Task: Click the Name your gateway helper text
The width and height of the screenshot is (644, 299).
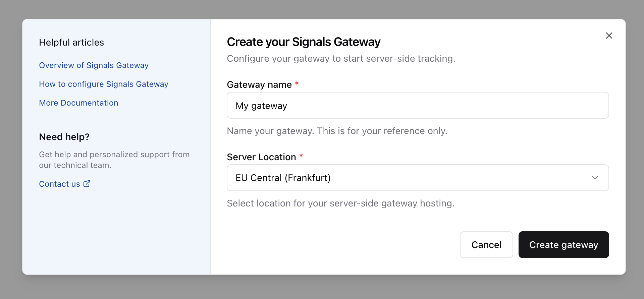Action: click(x=337, y=131)
